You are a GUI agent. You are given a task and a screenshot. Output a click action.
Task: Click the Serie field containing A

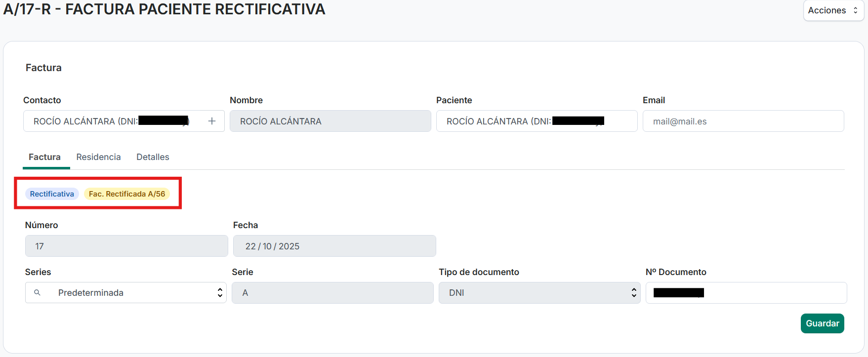(x=332, y=293)
